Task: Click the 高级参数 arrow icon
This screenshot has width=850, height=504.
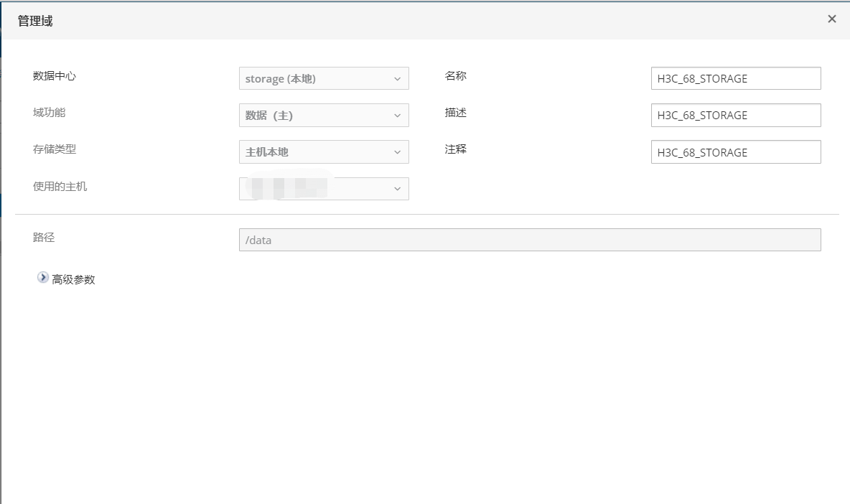Action: click(x=43, y=279)
